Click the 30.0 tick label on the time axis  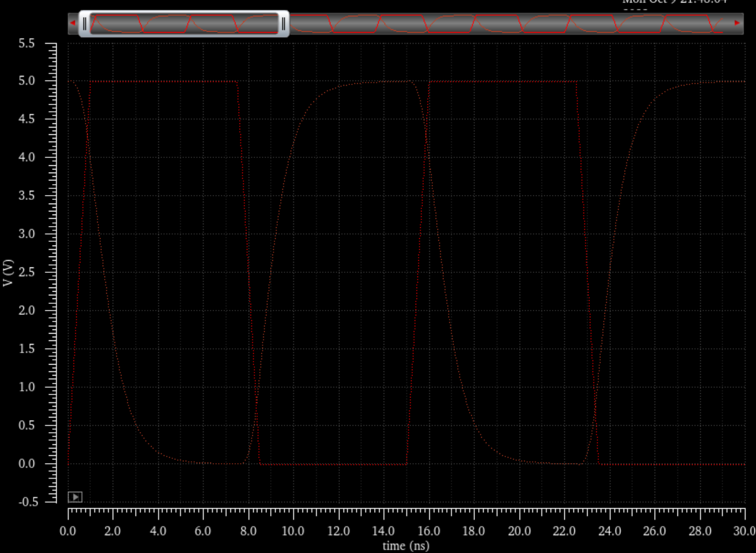(743, 531)
